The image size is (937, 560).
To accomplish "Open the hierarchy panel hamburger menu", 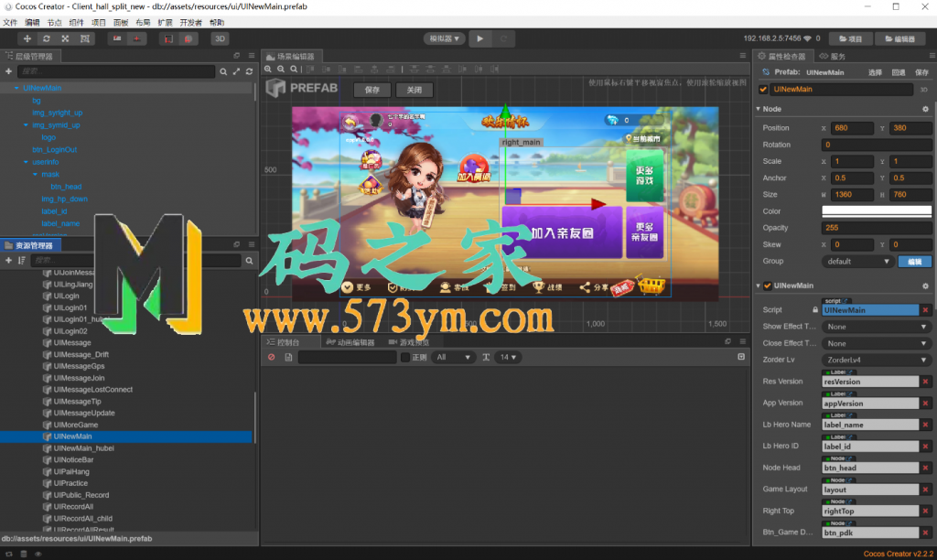I will 252,56.
